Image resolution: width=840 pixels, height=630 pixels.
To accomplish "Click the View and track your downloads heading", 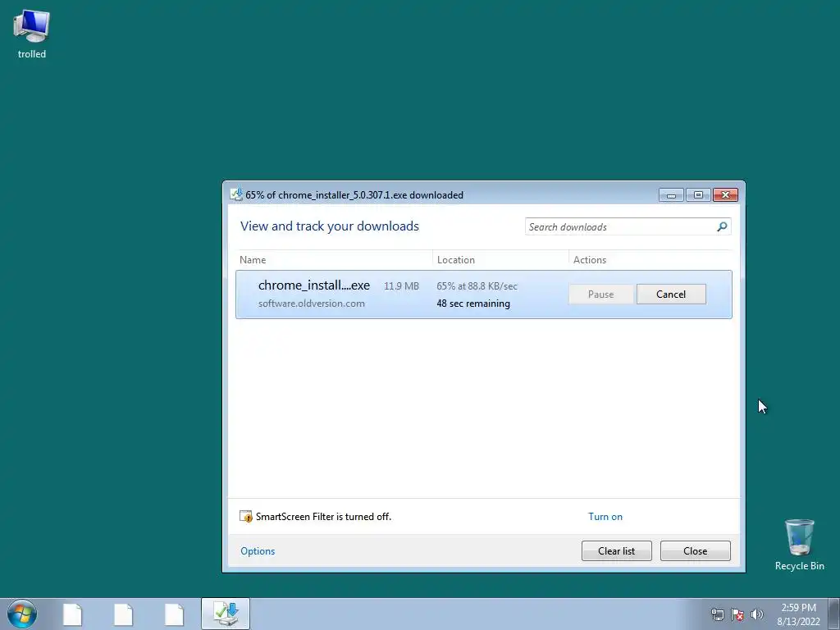I will (x=330, y=226).
